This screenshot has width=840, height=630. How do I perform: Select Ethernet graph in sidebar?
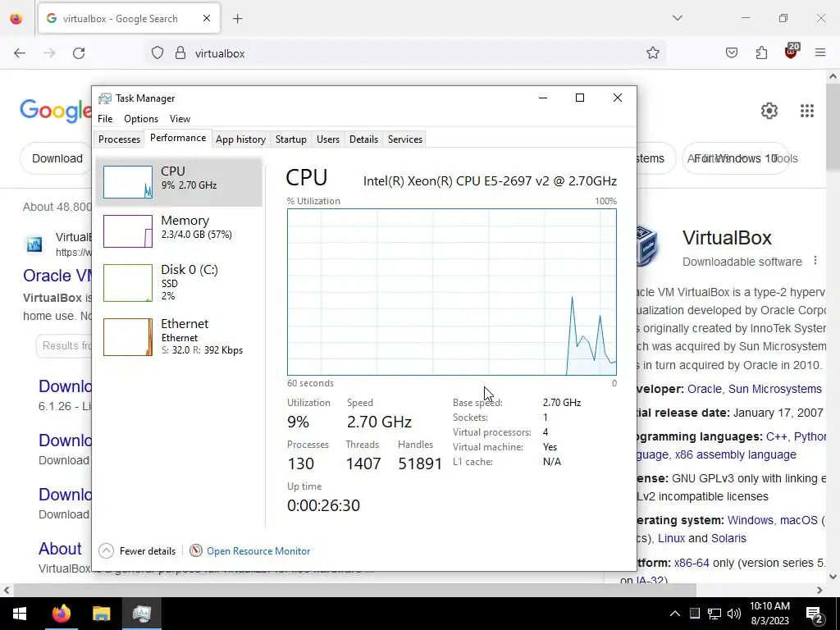[179, 337]
